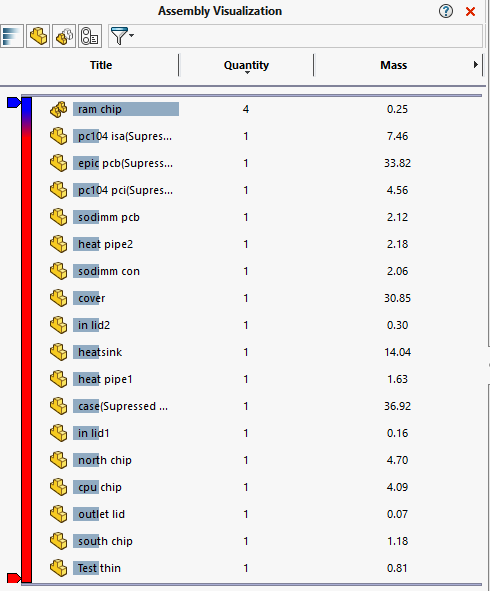This screenshot has width=490, height=591.
Task: Click the Performance Analysis toolbar icon
Action: [90, 36]
